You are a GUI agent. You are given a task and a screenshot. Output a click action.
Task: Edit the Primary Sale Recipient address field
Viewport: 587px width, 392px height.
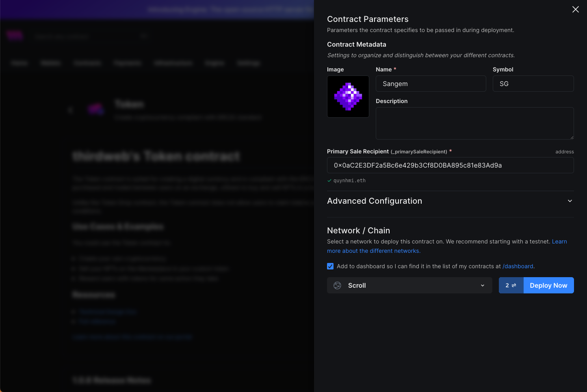tap(451, 165)
